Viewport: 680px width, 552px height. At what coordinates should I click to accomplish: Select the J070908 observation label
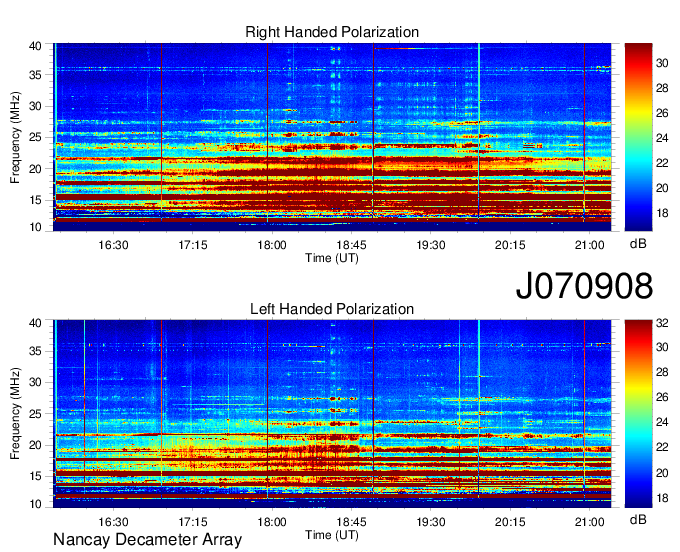584,286
